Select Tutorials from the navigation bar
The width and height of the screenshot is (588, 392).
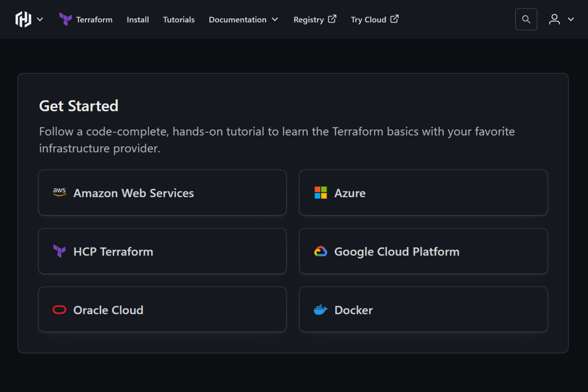(178, 19)
